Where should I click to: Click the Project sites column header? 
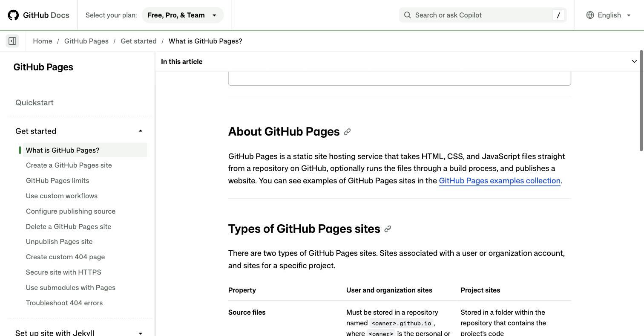point(480,290)
